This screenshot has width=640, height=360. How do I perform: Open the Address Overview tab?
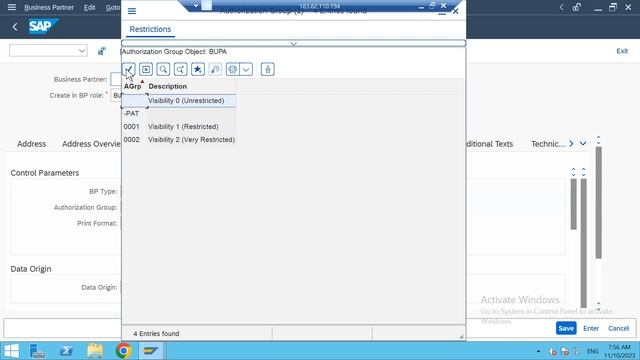tap(91, 144)
